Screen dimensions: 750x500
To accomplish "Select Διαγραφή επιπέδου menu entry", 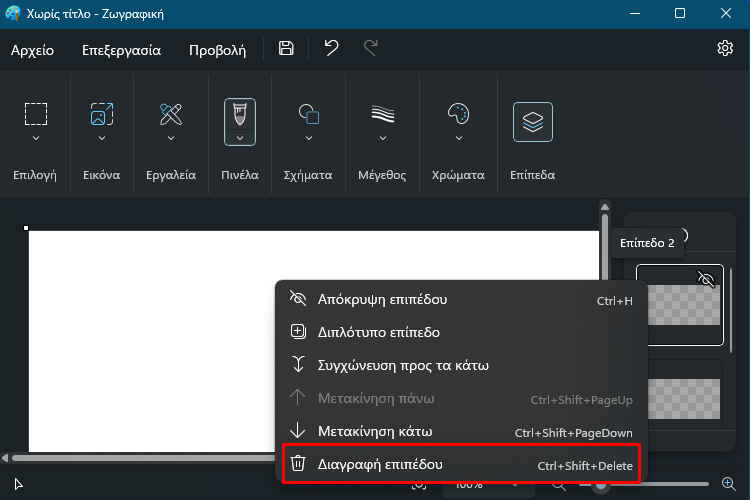I will coord(462,465).
